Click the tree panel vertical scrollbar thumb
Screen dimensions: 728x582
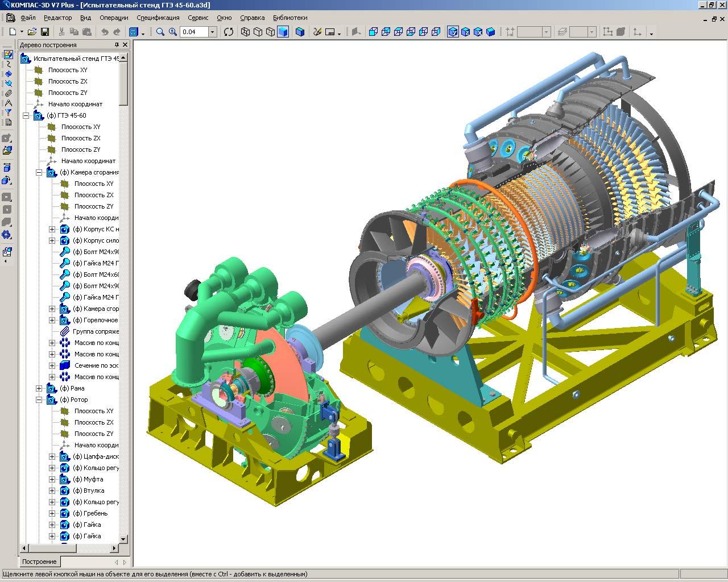123,84
